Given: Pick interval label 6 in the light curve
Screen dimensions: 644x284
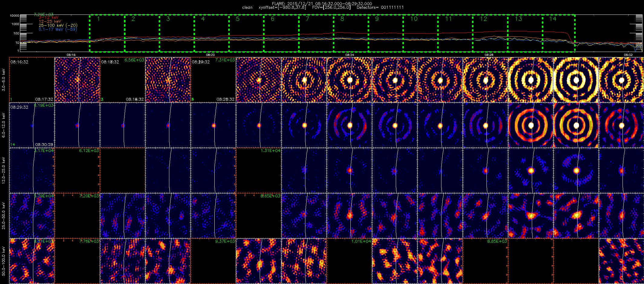Looking at the screenshot, I should (272, 19).
